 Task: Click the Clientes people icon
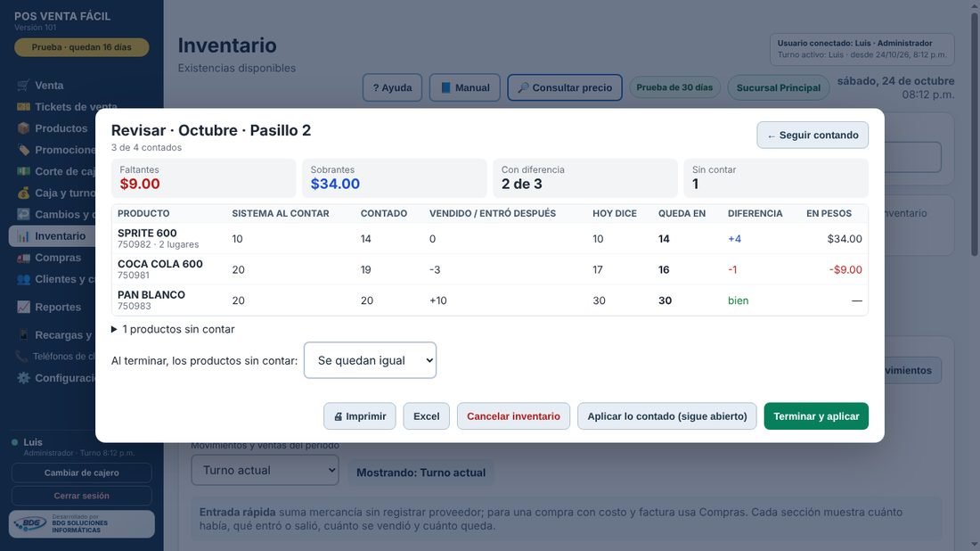click(23, 279)
